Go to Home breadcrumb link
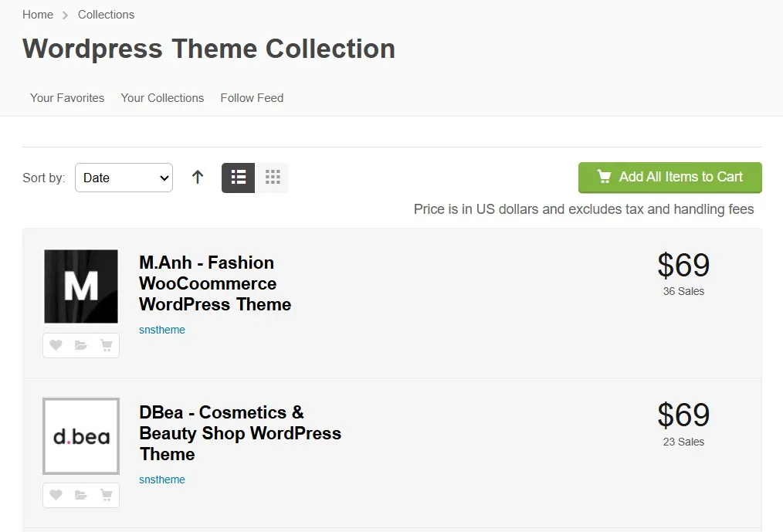Image resolution: width=783 pixels, height=532 pixels. coord(38,15)
